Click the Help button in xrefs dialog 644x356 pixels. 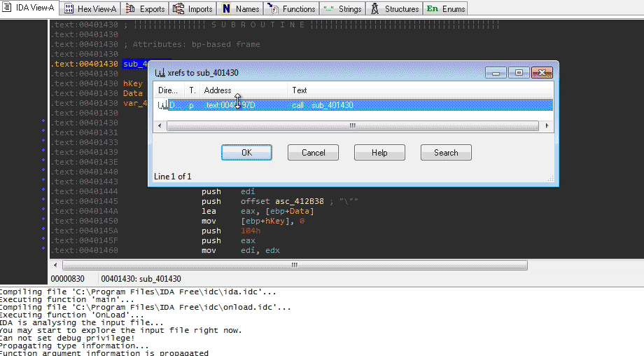[x=379, y=153]
